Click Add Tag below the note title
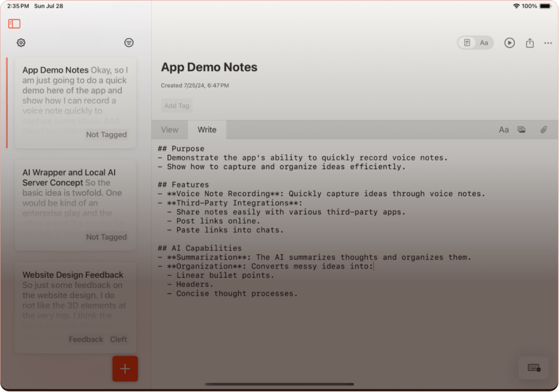 pos(176,106)
